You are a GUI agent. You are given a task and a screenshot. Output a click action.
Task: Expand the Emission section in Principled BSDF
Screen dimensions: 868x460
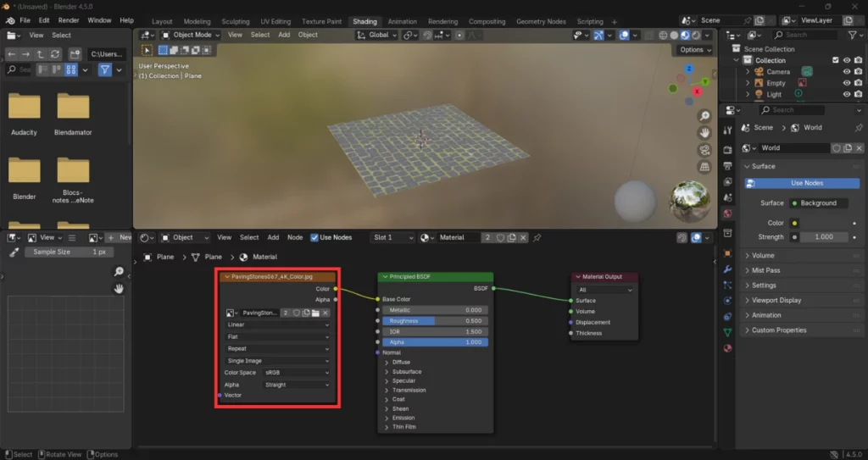[403, 418]
